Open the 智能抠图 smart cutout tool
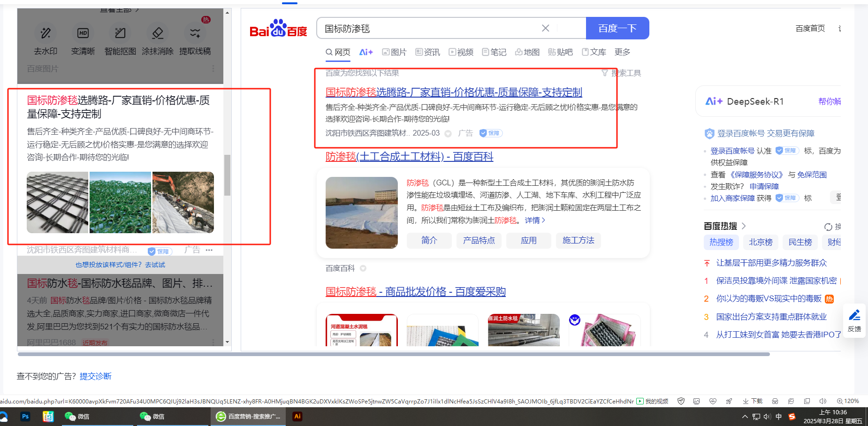 click(120, 39)
